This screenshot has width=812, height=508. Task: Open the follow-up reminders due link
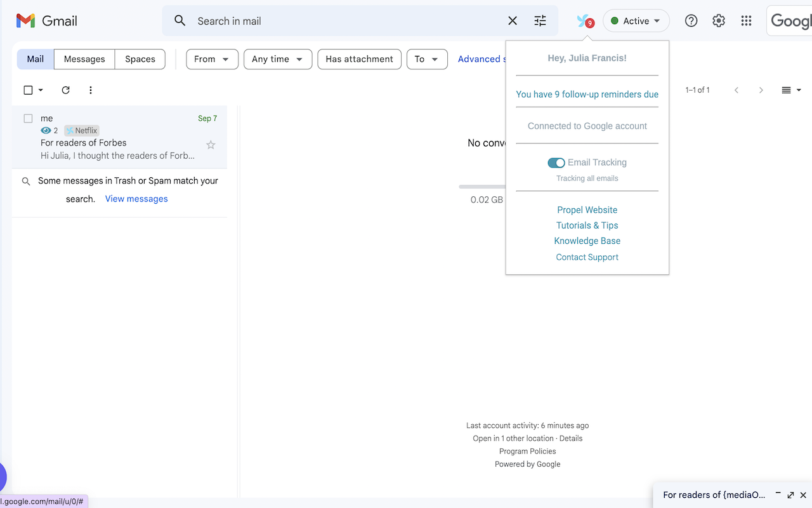(587, 94)
